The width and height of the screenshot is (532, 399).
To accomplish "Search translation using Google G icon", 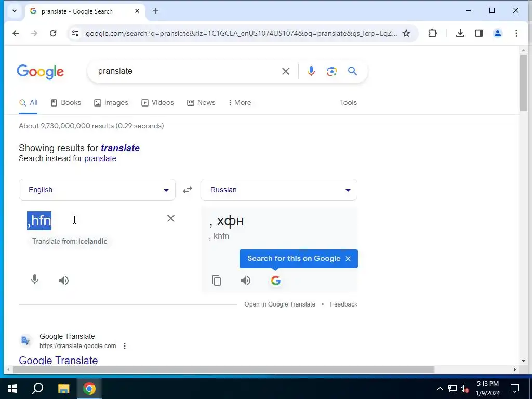I will pos(275,281).
